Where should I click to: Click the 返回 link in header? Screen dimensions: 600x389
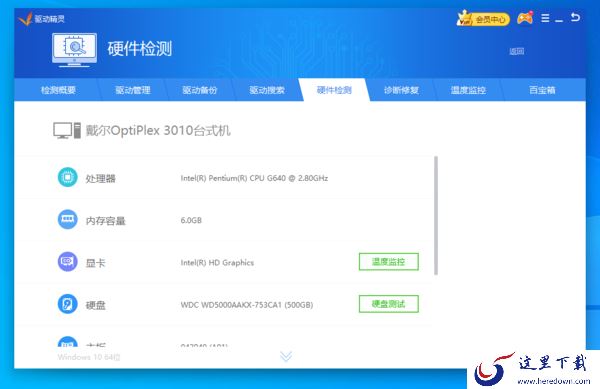point(517,51)
